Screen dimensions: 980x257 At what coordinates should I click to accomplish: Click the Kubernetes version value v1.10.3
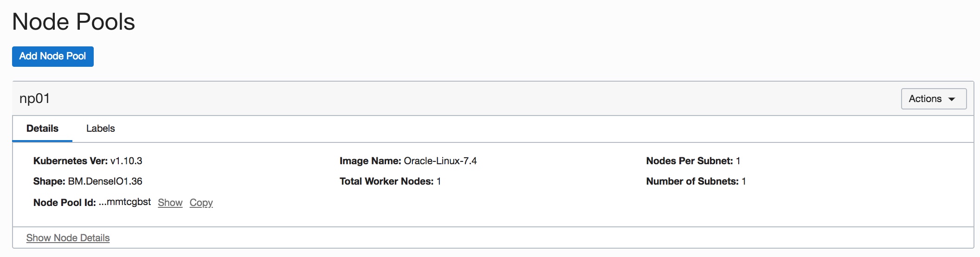click(x=126, y=161)
